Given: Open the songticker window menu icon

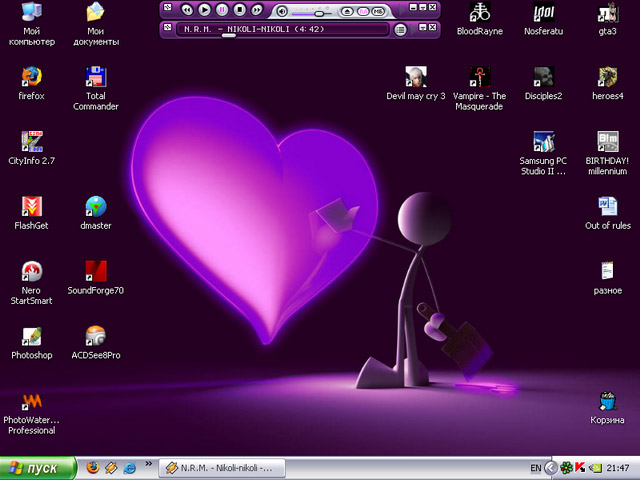Looking at the screenshot, I should (x=167, y=27).
